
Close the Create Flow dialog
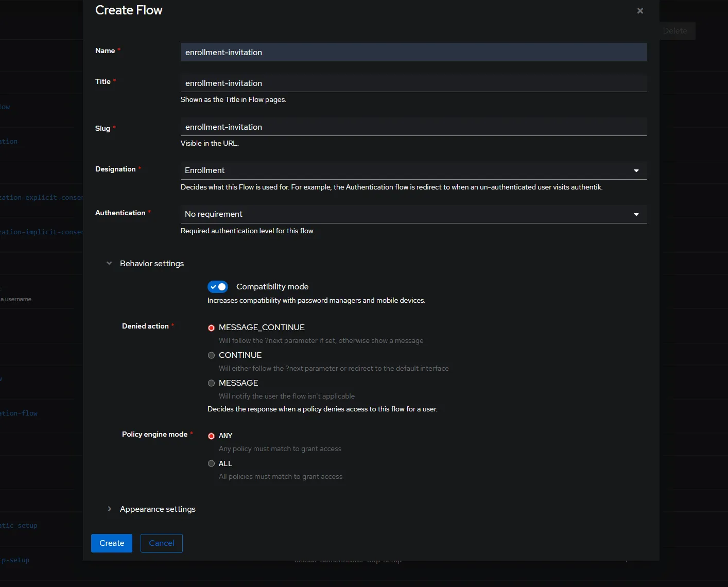pos(640,10)
